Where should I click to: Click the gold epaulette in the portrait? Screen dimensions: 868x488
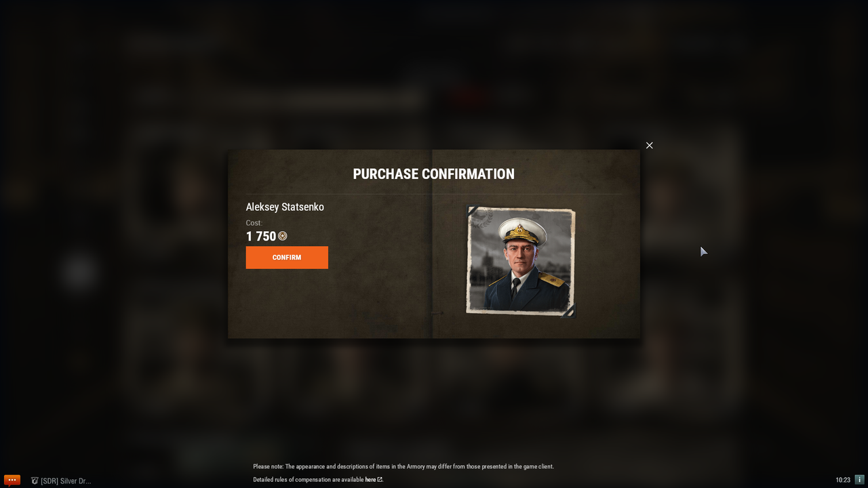(553, 279)
